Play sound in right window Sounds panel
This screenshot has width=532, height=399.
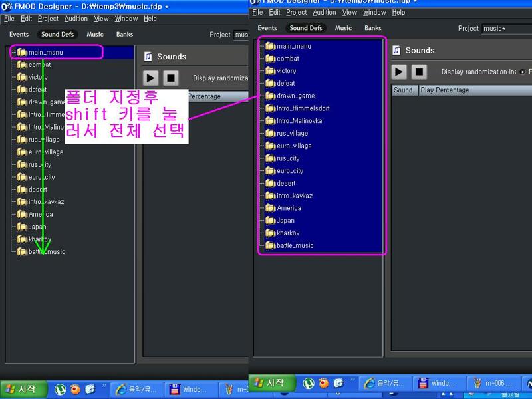(x=398, y=72)
